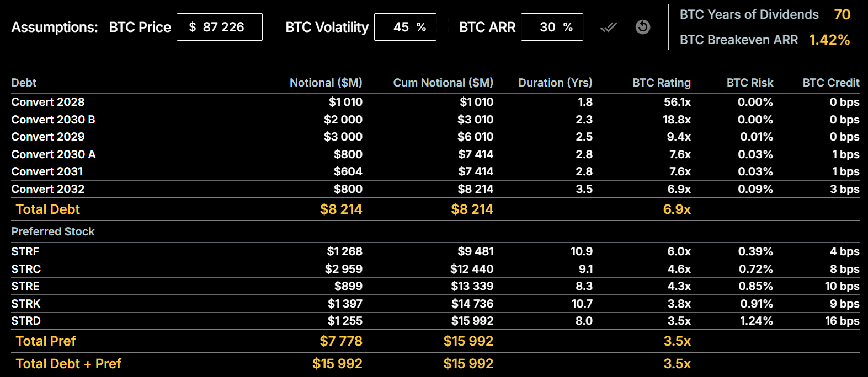Click the Convert 2030 B row label
868x377 pixels.
point(53,120)
